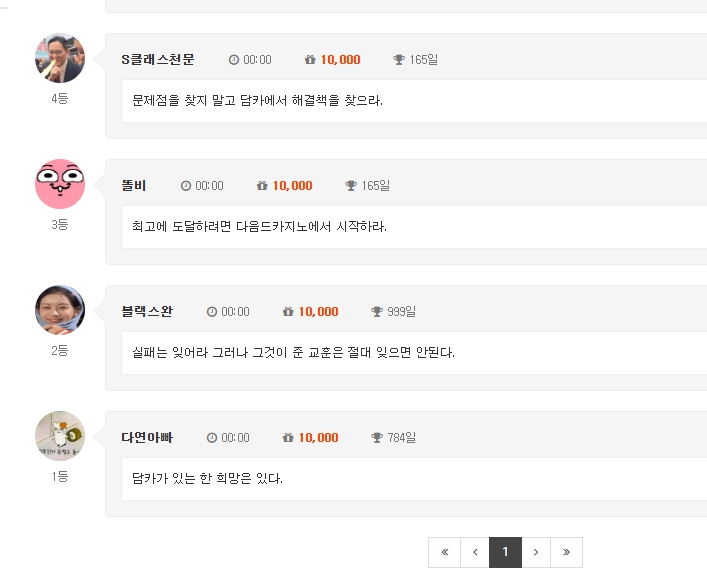This screenshot has width=707, height=587.
Task: Open 다연아빠's hamster avatar
Action: click(60, 436)
